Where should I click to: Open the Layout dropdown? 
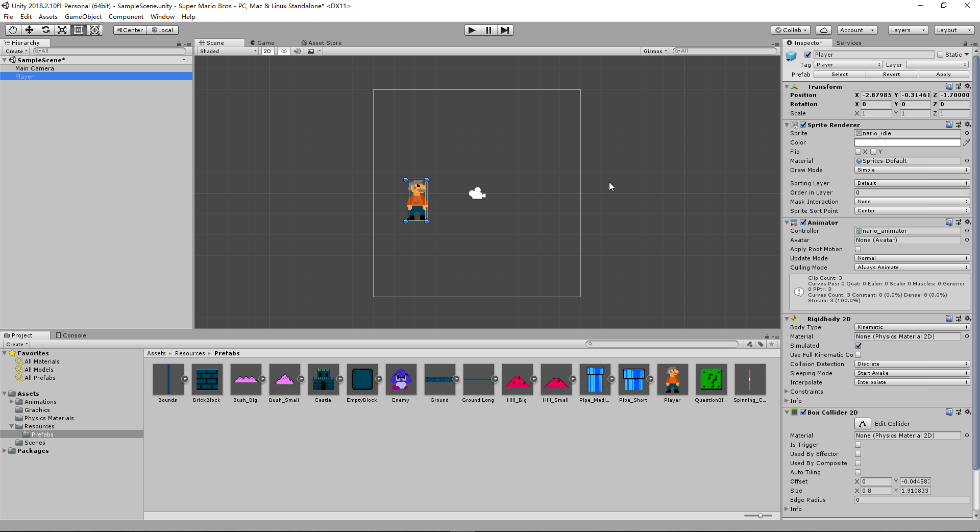(954, 30)
